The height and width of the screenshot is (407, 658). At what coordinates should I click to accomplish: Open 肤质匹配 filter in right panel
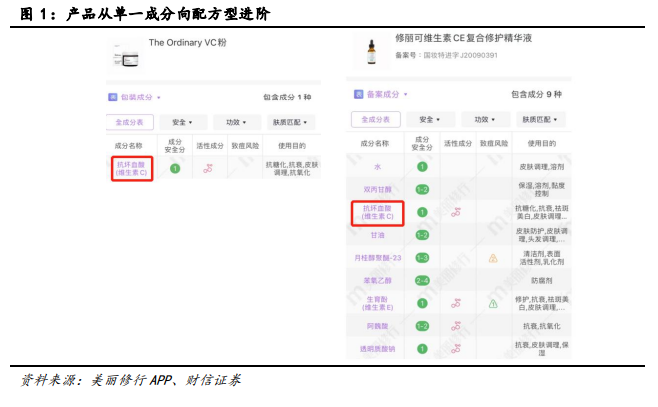click(540, 120)
